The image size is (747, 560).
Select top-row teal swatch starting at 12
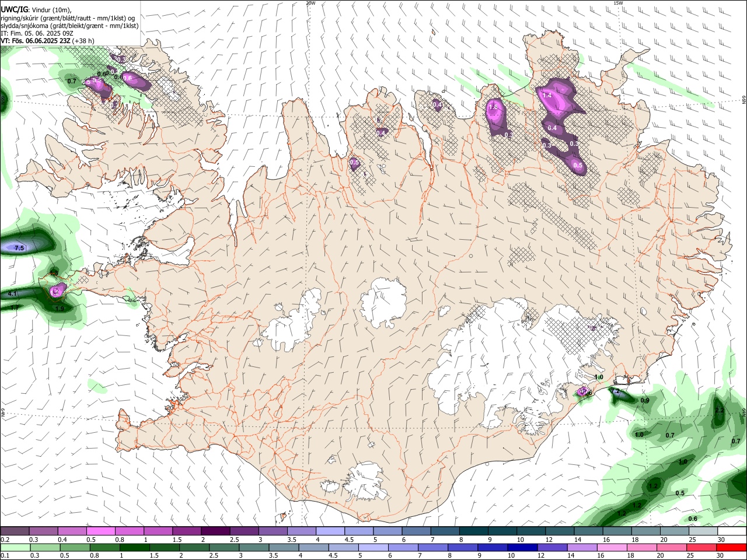click(560, 531)
